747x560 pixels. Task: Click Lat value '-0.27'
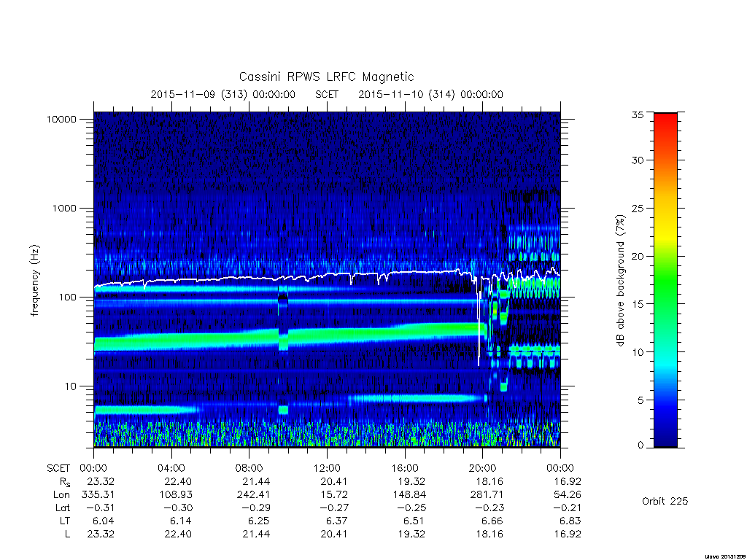point(333,508)
